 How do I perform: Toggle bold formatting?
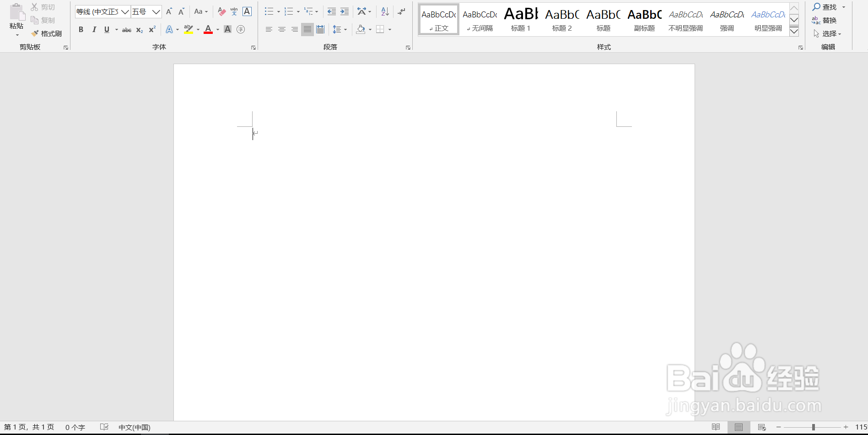81,30
